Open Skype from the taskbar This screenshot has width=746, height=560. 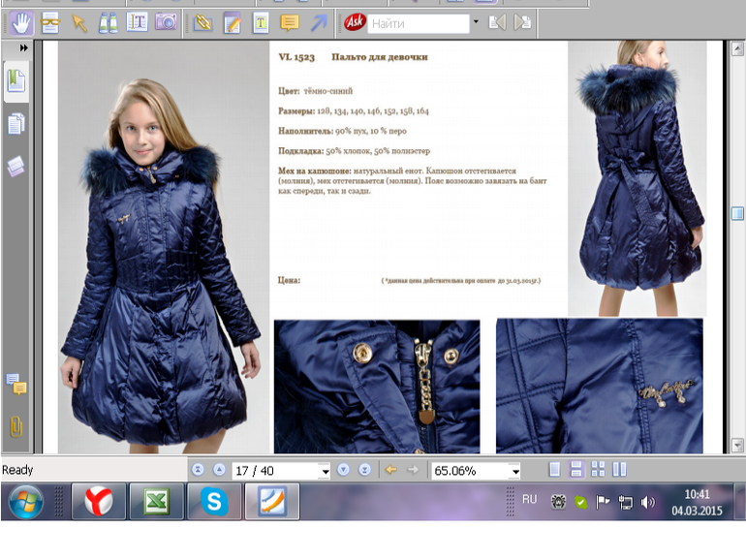click(x=214, y=502)
